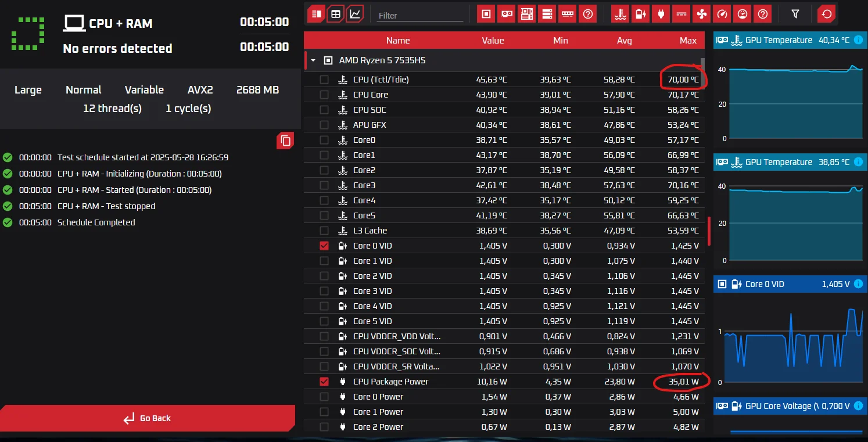Viewport: 868px width, 442px height.
Task: Switch to the graph view icon
Action: (354, 14)
